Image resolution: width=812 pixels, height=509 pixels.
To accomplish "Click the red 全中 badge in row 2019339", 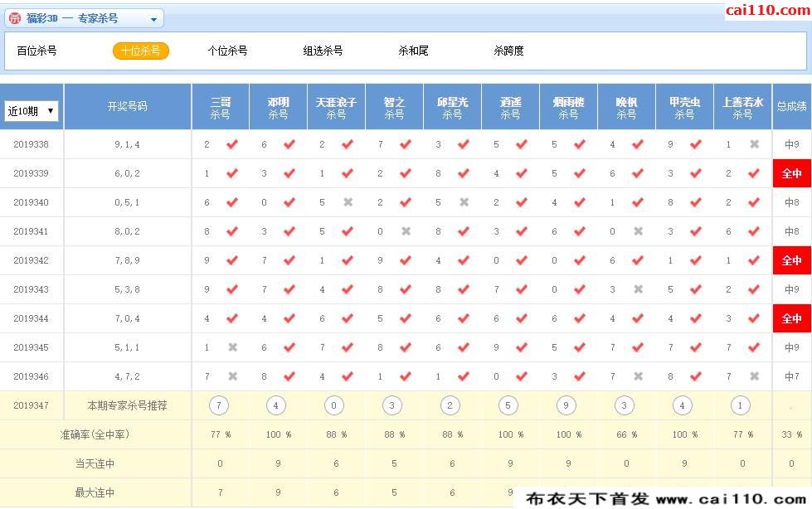I will pyautogui.click(x=792, y=173).
